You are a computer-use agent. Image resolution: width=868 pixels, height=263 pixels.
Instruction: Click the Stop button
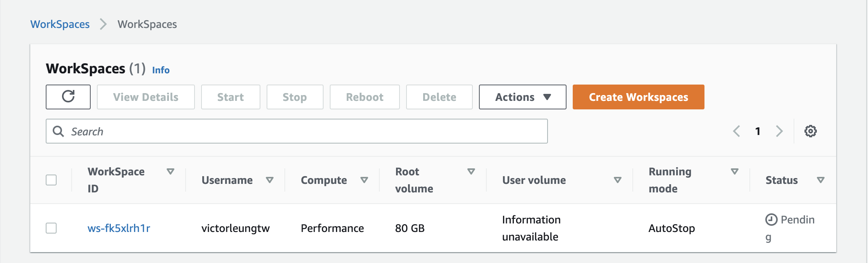295,97
